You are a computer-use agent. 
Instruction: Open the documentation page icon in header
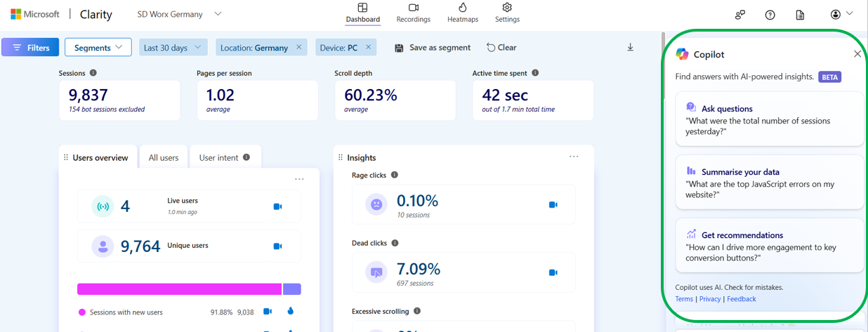click(800, 15)
